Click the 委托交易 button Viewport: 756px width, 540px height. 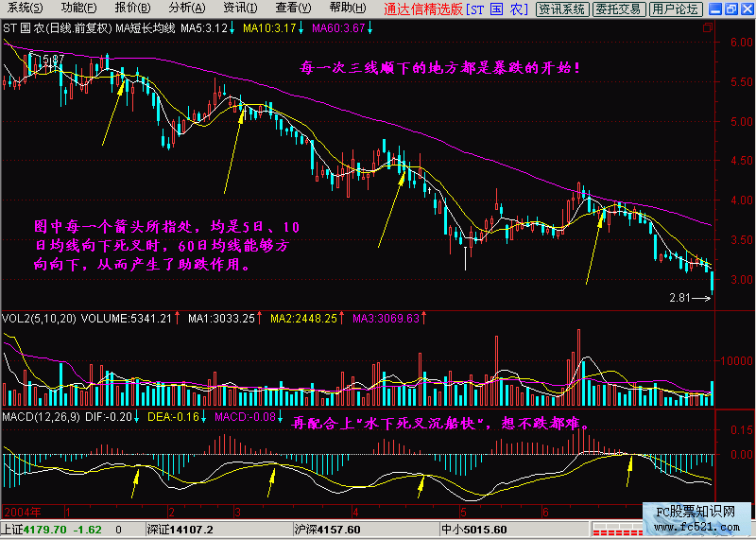[619, 9]
